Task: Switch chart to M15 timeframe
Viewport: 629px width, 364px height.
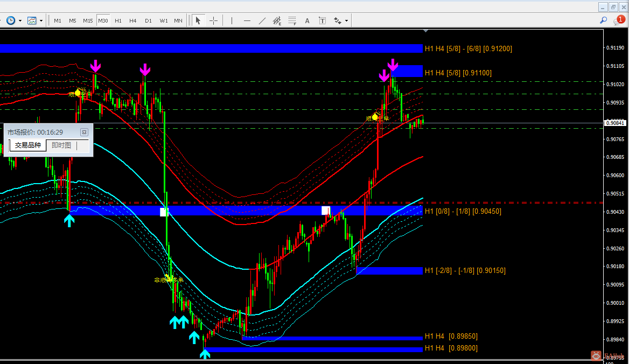Action: [88, 20]
